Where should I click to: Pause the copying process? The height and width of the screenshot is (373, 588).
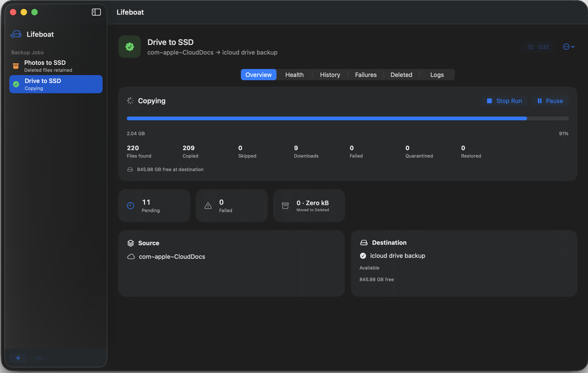[x=550, y=101]
